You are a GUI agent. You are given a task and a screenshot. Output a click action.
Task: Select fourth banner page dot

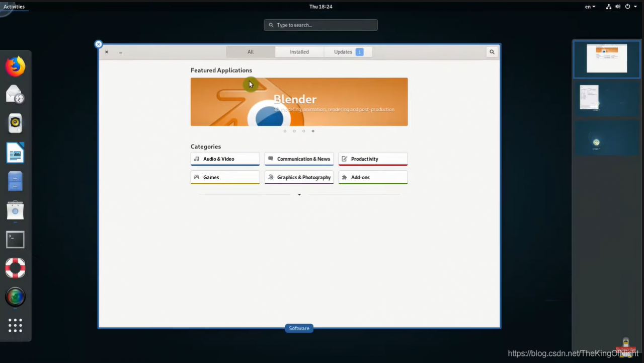tap(313, 131)
